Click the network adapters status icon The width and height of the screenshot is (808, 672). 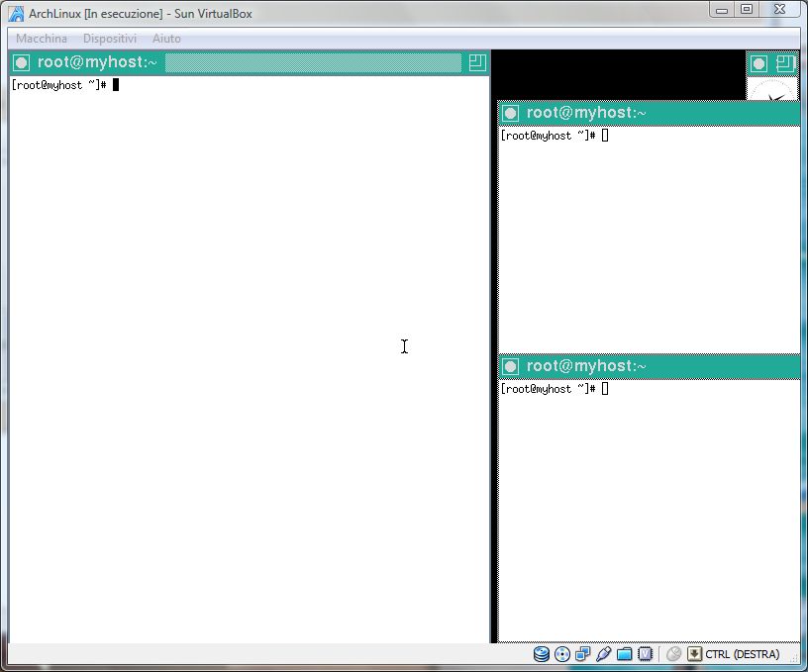582,654
